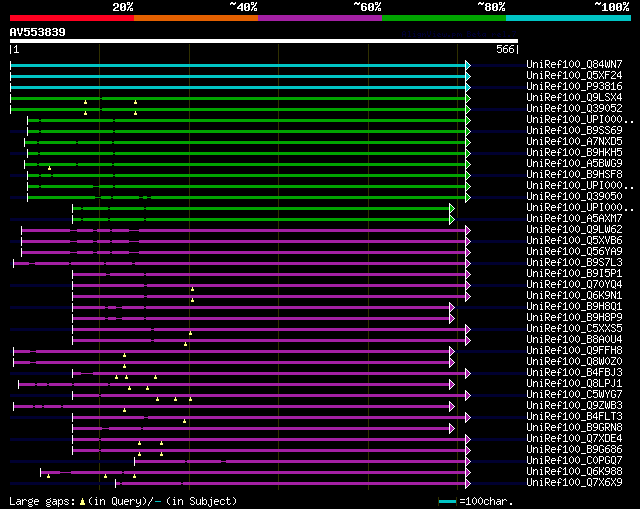
Task: Click the cyan alignment bar for P93816
Action: (x=240, y=87)
